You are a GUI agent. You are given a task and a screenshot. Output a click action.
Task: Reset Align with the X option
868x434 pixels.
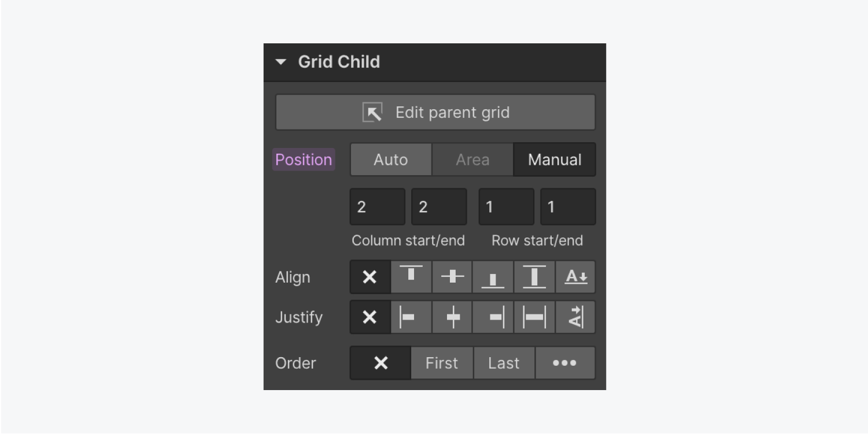(370, 277)
